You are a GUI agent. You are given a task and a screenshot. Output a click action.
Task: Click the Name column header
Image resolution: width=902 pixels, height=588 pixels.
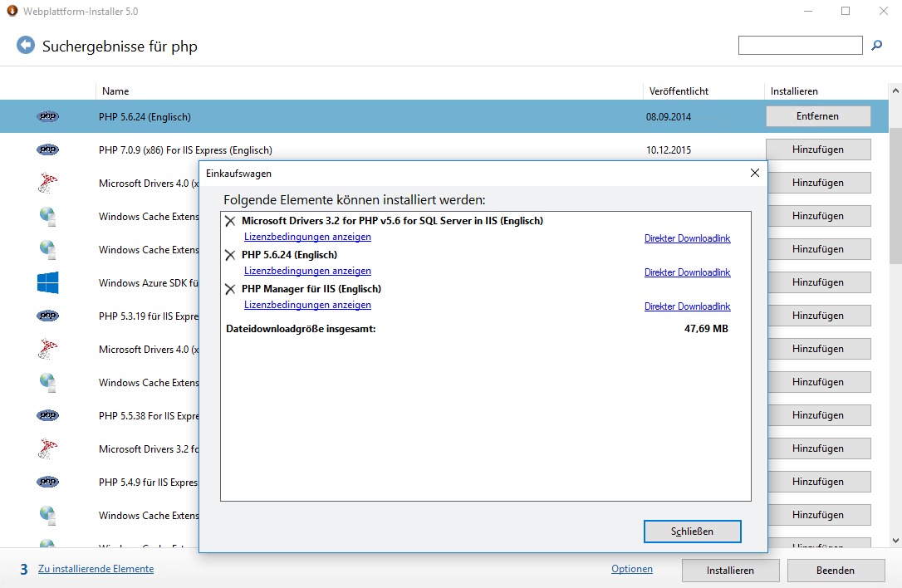[x=115, y=91]
